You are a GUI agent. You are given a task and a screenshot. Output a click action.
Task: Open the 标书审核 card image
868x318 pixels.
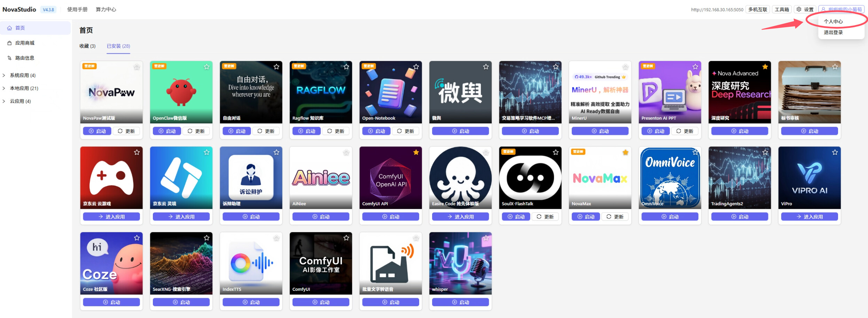pos(810,92)
